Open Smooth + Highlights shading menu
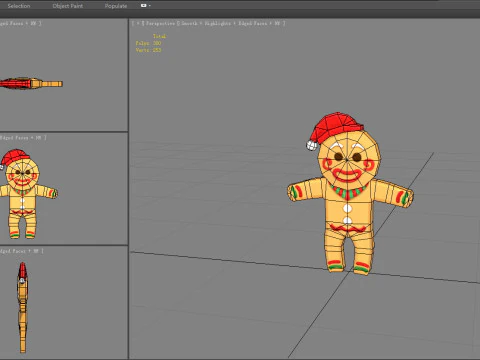The height and width of the screenshot is (360, 480). [206, 23]
